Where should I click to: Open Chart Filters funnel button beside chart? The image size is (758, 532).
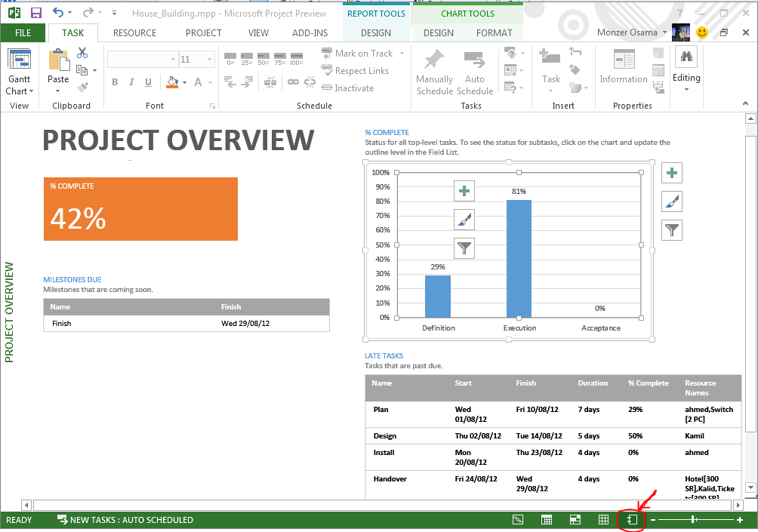(x=671, y=229)
